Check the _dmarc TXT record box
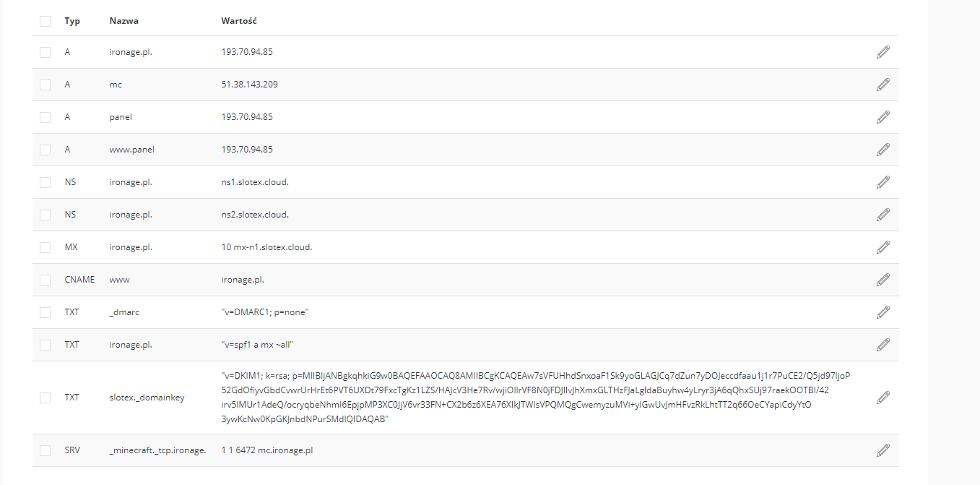980x485 pixels. click(45, 312)
